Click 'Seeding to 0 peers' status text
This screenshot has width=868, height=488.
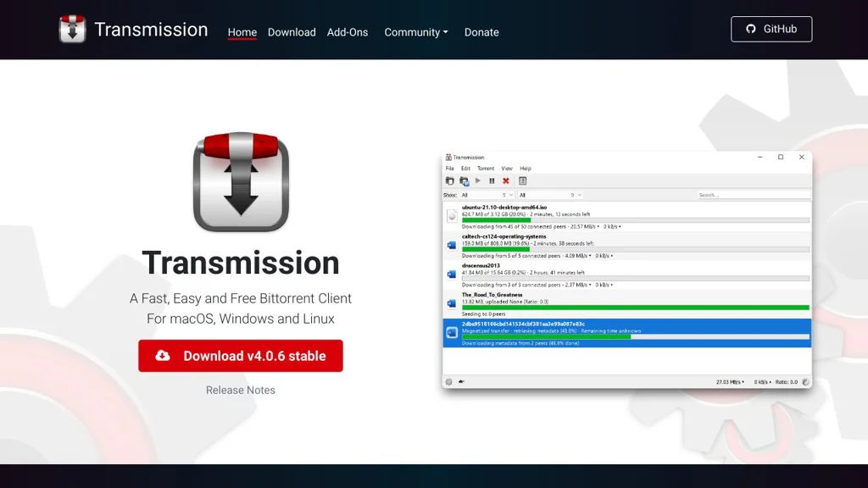[x=483, y=314]
